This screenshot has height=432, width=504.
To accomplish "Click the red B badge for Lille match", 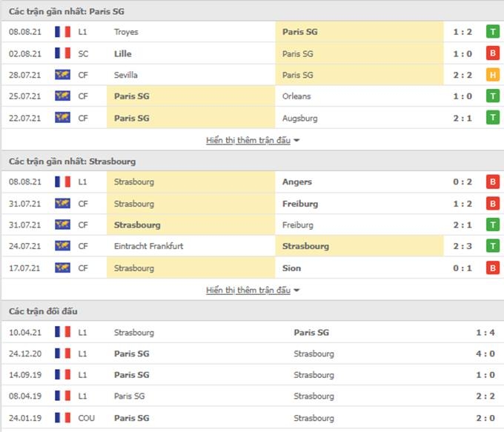I will pos(493,53).
